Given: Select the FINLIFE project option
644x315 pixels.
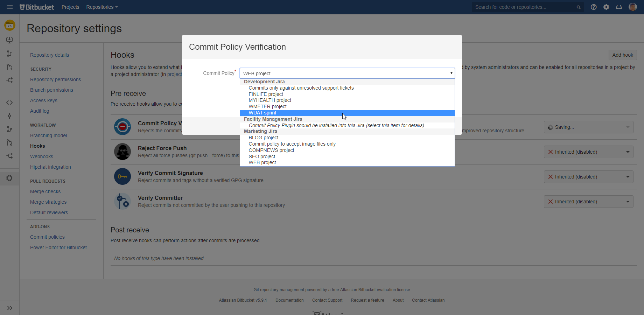Looking at the screenshot, I should pyautogui.click(x=347, y=94).
